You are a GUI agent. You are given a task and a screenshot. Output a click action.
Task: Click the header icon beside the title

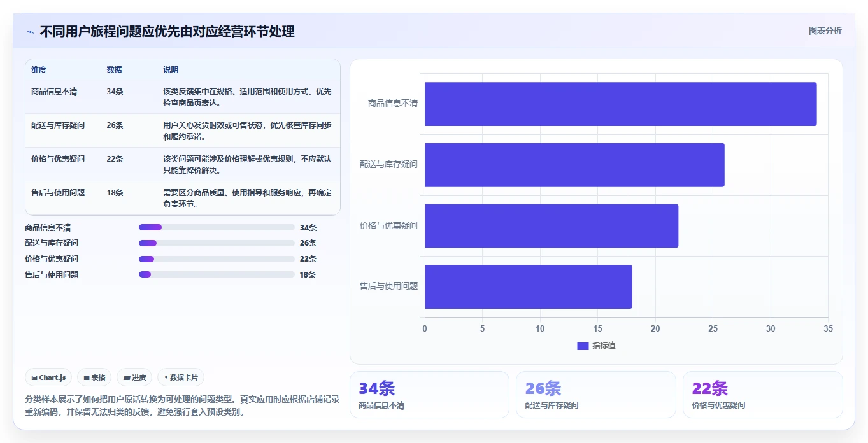point(30,32)
